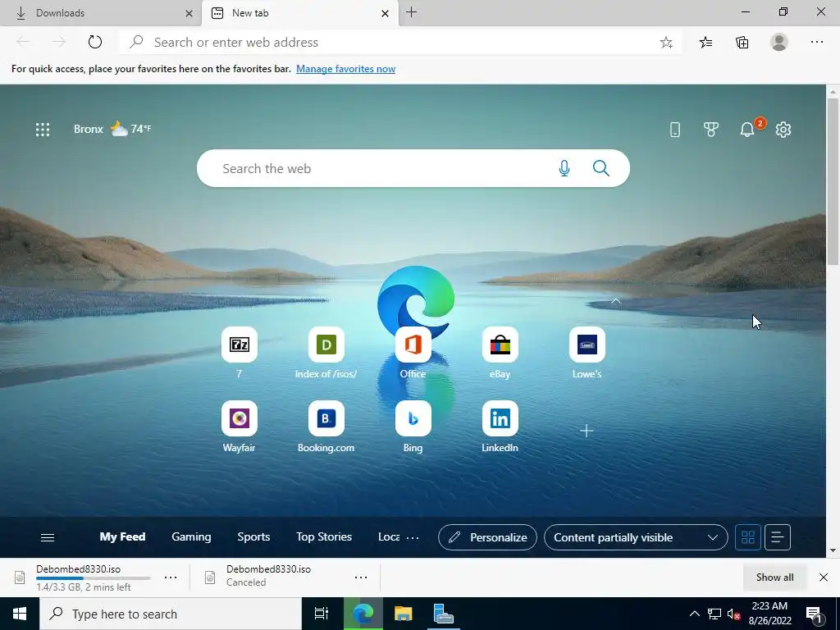Click Show all downloads button

tap(774, 577)
